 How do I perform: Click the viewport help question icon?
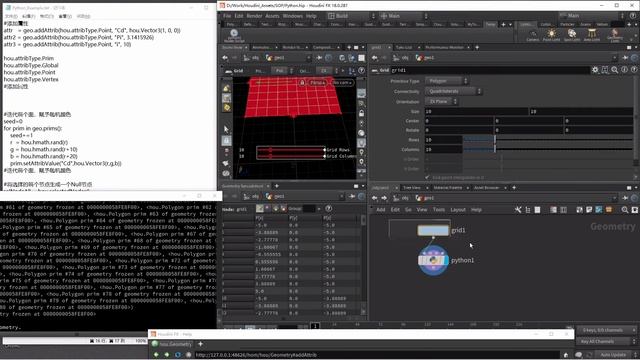(361, 71)
